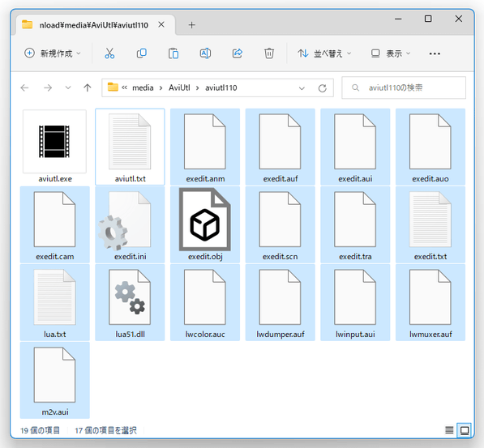Click the Share icon in toolbar
This screenshot has width=484, height=448.
click(x=237, y=53)
